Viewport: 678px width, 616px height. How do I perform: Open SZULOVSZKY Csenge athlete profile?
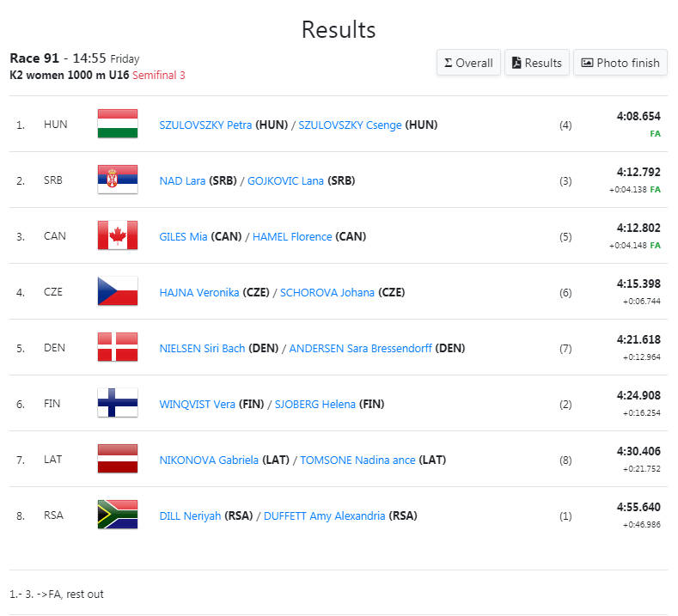click(350, 125)
